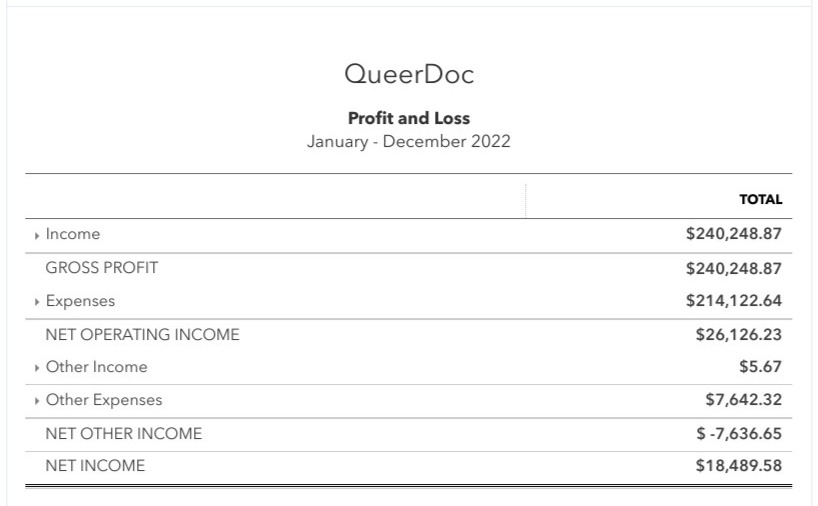Expand the Other Income disclosure arrow
818x506 pixels.
click(x=37, y=368)
